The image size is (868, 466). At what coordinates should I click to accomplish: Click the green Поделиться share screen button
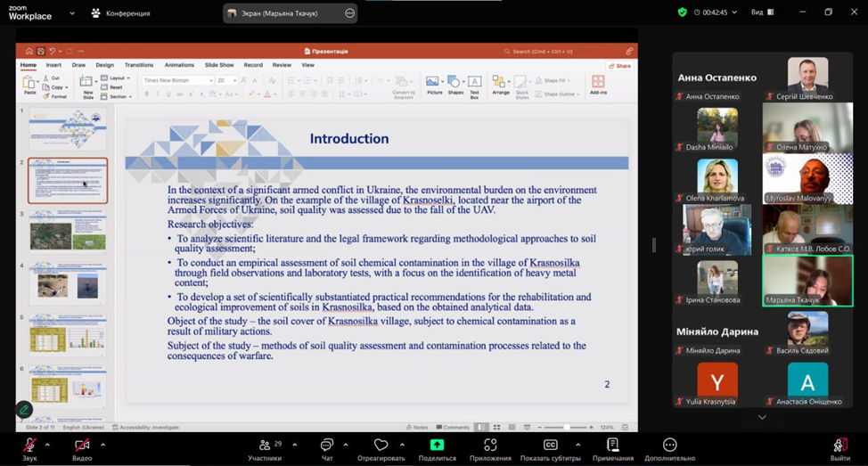coord(437,449)
